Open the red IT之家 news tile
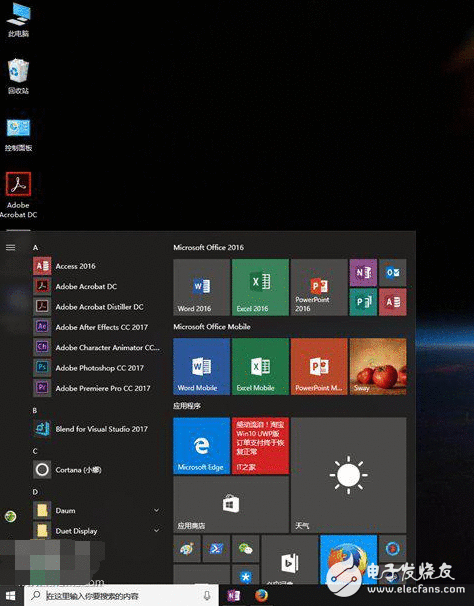 pos(260,446)
